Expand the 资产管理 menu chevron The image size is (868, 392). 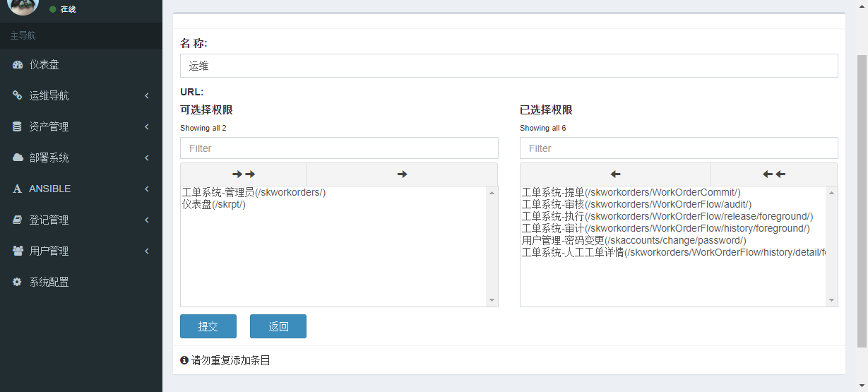[147, 127]
